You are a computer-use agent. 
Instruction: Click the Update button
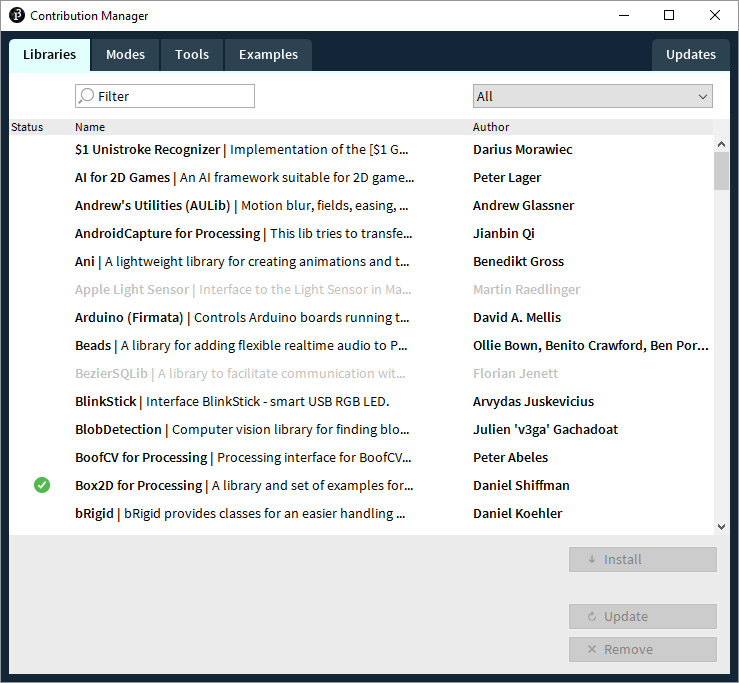642,617
